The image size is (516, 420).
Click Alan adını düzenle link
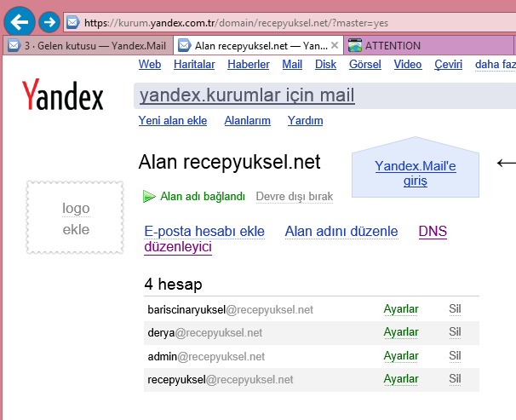(341, 232)
